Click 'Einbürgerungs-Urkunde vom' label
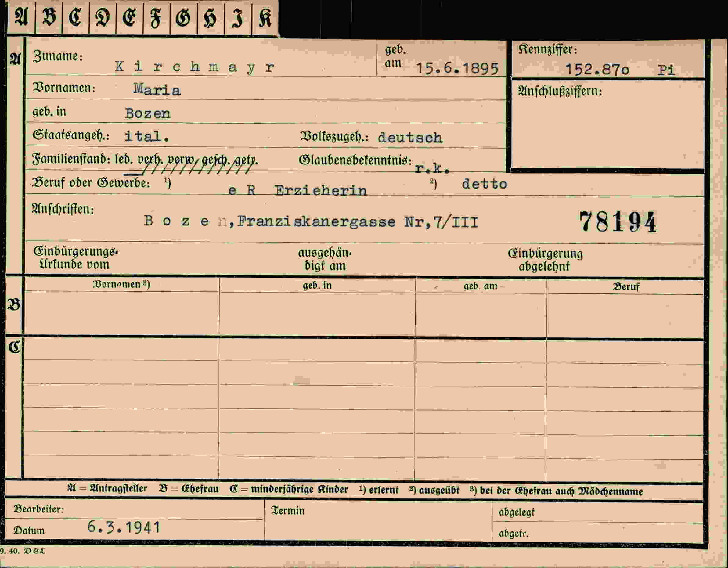This screenshot has height=568, width=728. [x=75, y=258]
